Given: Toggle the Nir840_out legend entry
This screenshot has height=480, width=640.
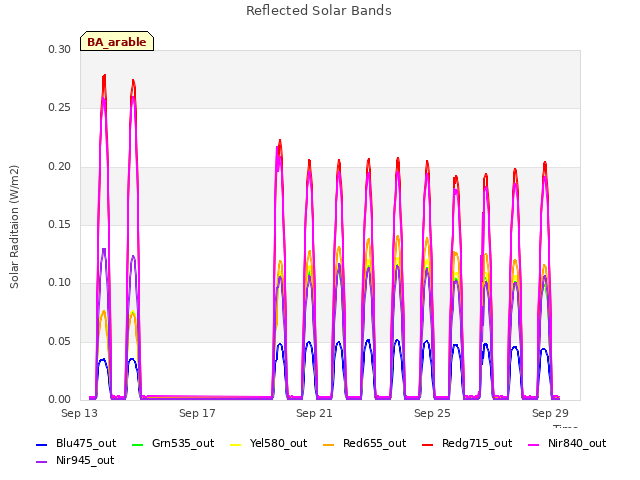Looking at the screenshot, I should [567, 443].
